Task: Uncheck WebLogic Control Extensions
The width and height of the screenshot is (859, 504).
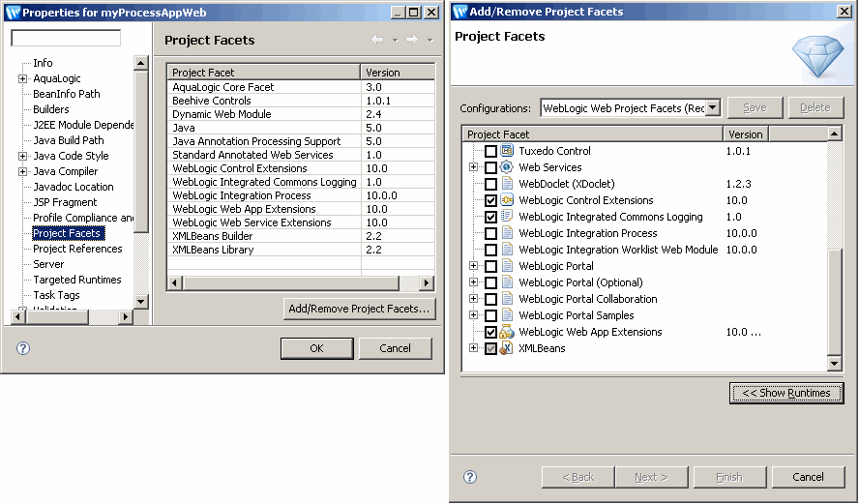Action: click(x=490, y=200)
